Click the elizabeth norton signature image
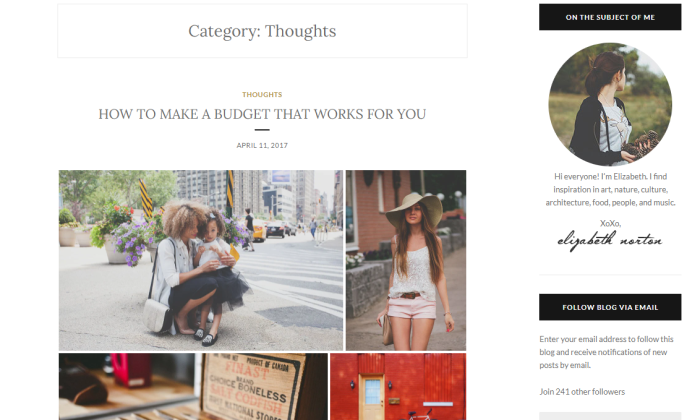The width and height of the screenshot is (700, 420). tap(610, 241)
